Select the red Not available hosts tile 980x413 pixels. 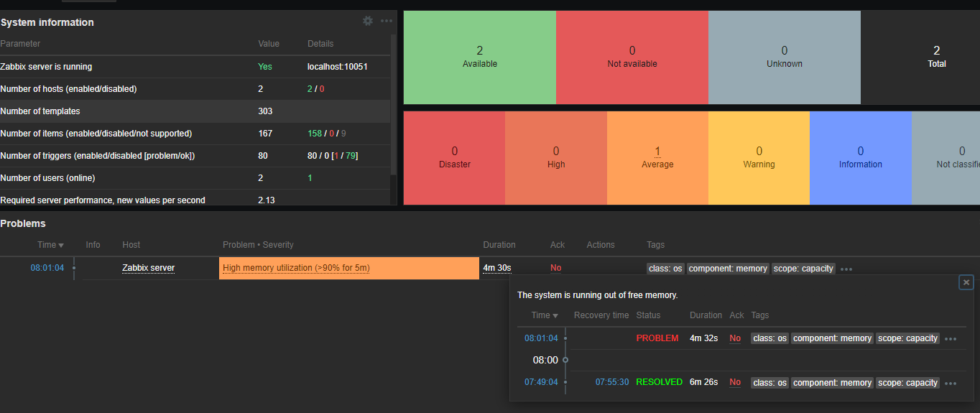632,57
